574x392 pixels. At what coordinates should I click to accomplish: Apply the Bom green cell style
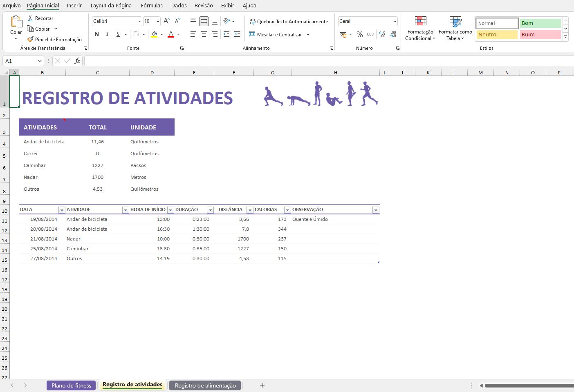click(x=540, y=23)
